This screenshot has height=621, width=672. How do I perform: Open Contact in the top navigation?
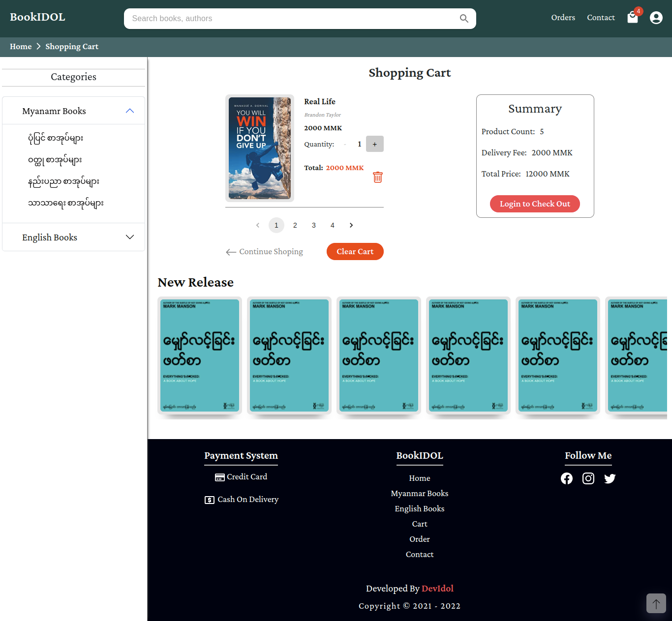601,18
